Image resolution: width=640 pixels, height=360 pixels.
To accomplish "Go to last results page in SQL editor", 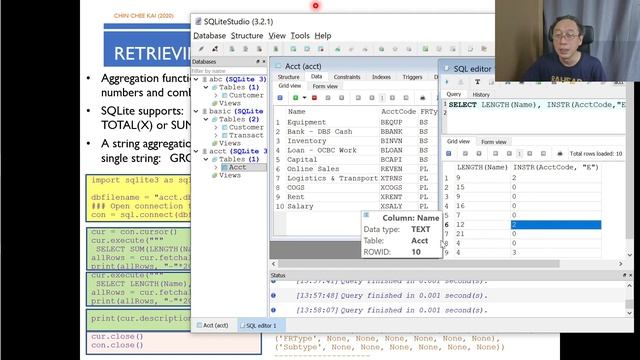I will pos(543,153).
